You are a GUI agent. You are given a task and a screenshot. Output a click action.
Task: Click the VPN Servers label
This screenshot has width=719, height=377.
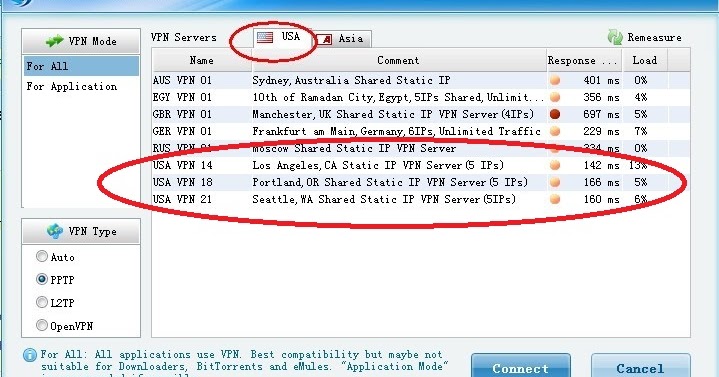click(x=183, y=37)
